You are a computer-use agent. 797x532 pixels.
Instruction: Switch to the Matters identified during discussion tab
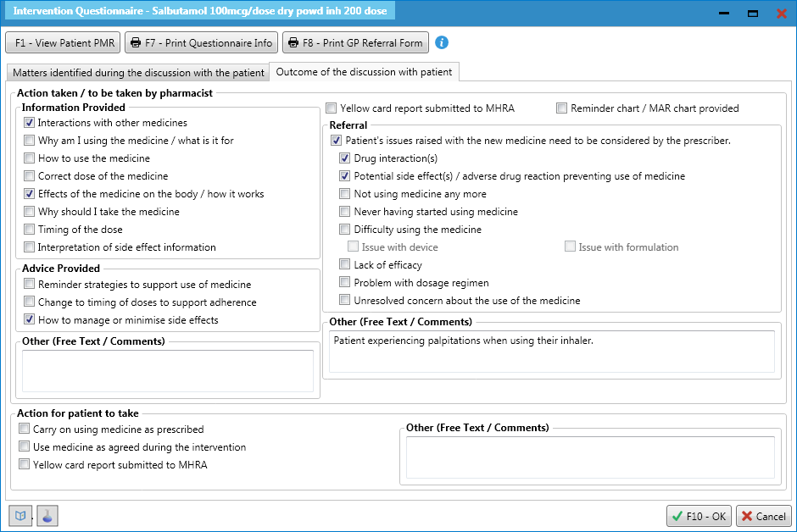tap(137, 72)
